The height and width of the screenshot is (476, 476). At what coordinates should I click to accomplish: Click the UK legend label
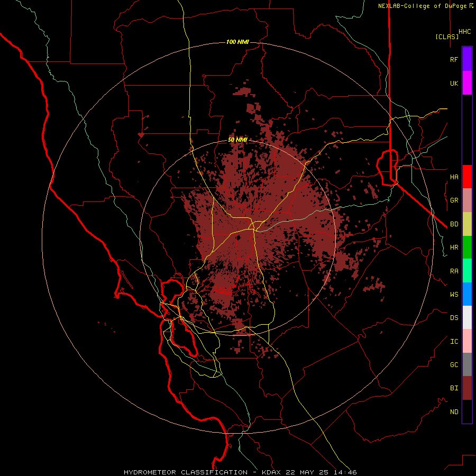(x=454, y=83)
